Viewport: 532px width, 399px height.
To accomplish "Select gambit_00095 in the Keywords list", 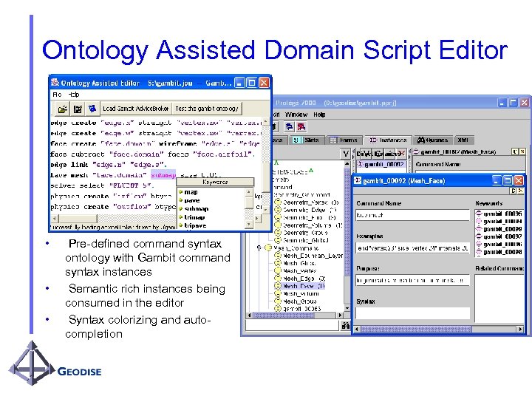I will point(499,214).
